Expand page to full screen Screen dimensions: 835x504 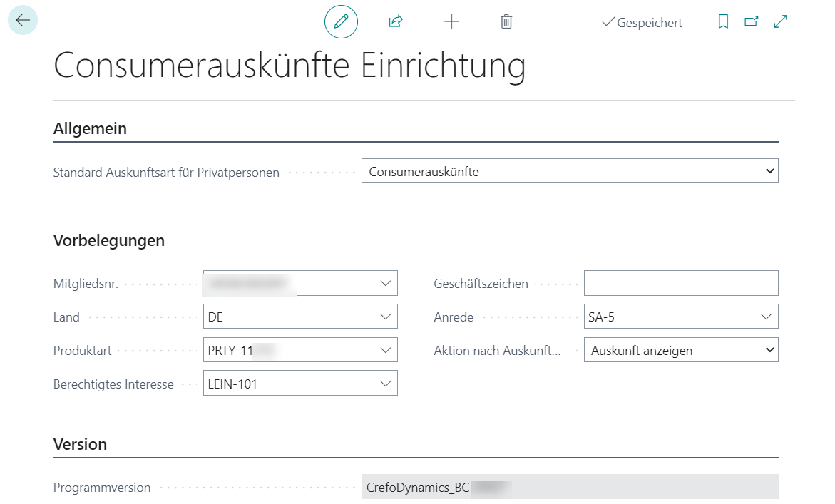[779, 21]
